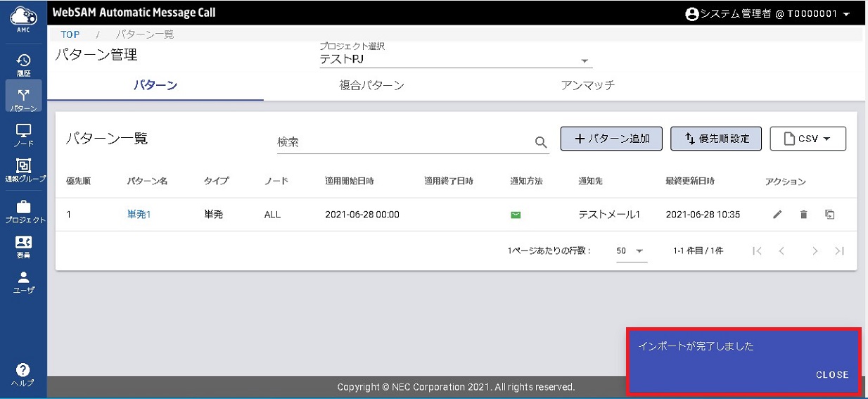
Task: Duplicate 単発1 with the copy icon
Action: (x=830, y=215)
